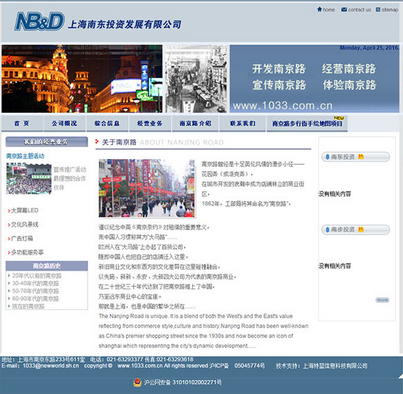
Task: Open the 文化风景线 sidebar link
Action: tap(25, 224)
